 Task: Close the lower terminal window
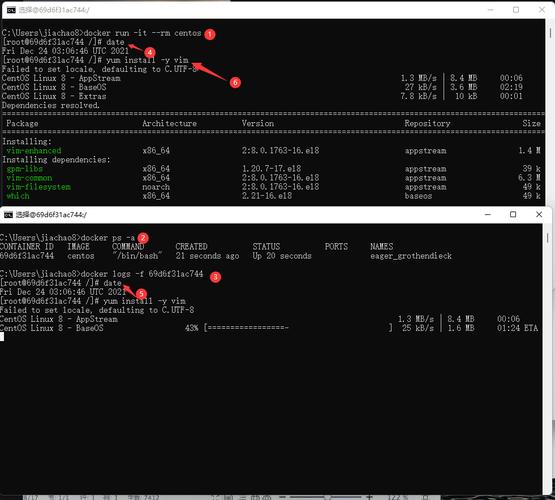pyautogui.click(x=539, y=214)
